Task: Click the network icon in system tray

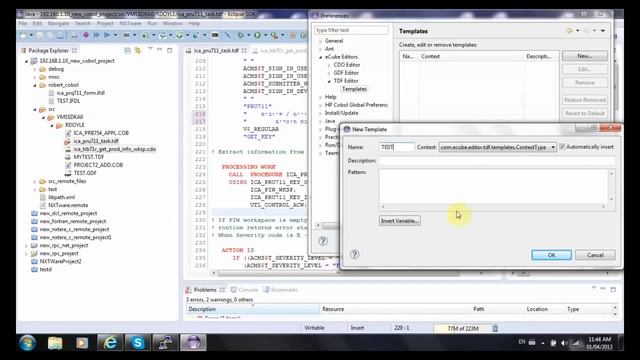Action: 576,343
